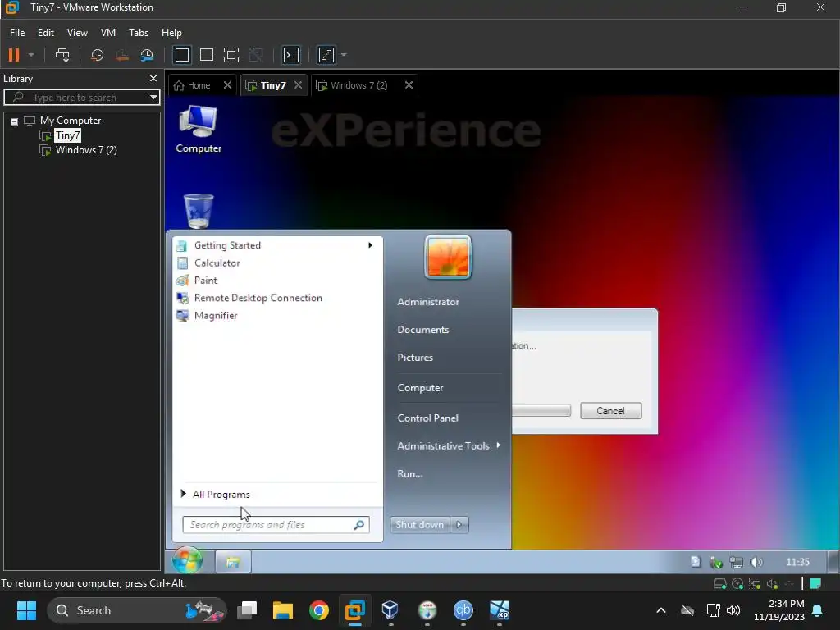
Task: Launch Magnifier from Start menu
Action: (x=216, y=316)
